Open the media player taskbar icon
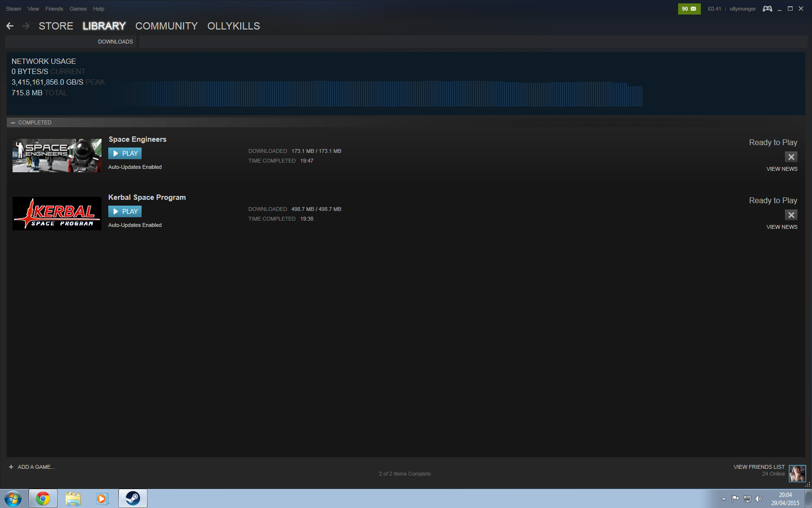Screen dimensions: 812x508 pos(102,498)
